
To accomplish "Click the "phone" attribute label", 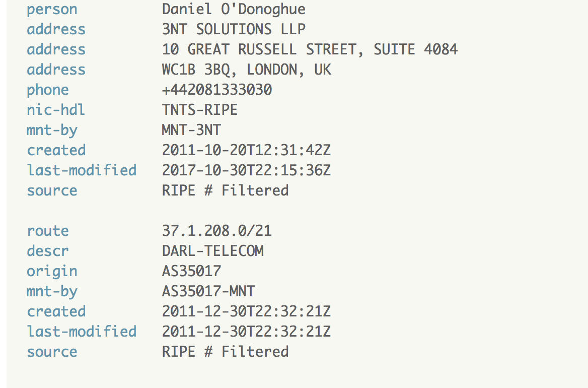I will pos(48,90).
